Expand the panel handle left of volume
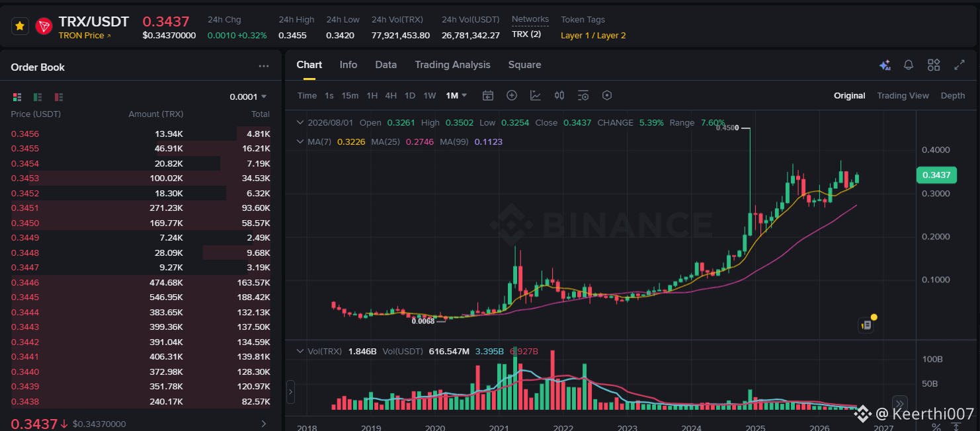Screen dimensions: 980x431 point(290,391)
